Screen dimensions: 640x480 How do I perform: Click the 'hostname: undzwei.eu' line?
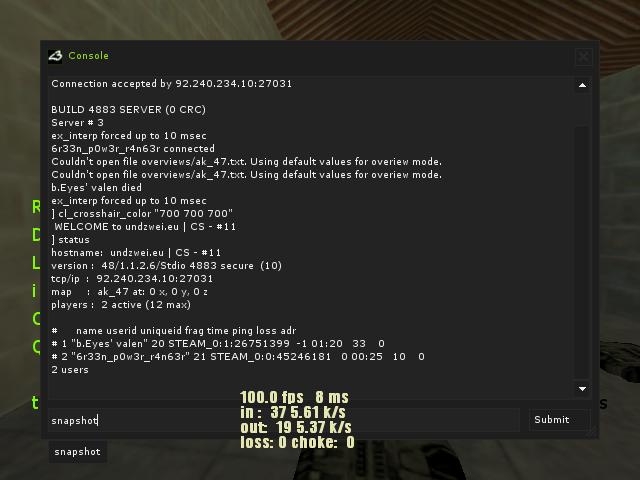[136, 253]
